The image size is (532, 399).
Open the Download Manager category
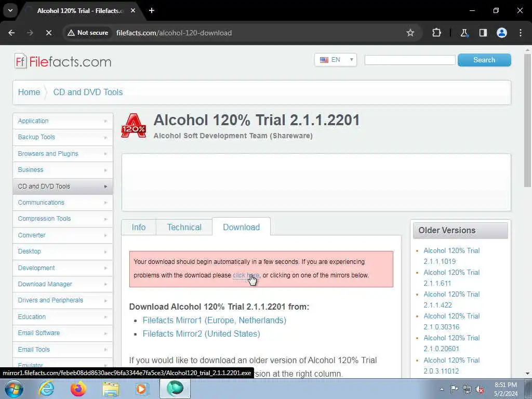[x=63, y=284]
